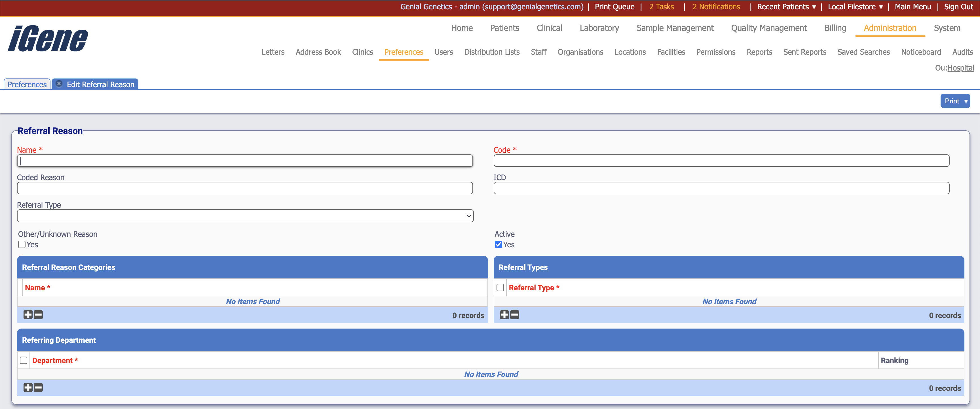
Task: Select all rows in Referral Types table
Action: pos(500,287)
